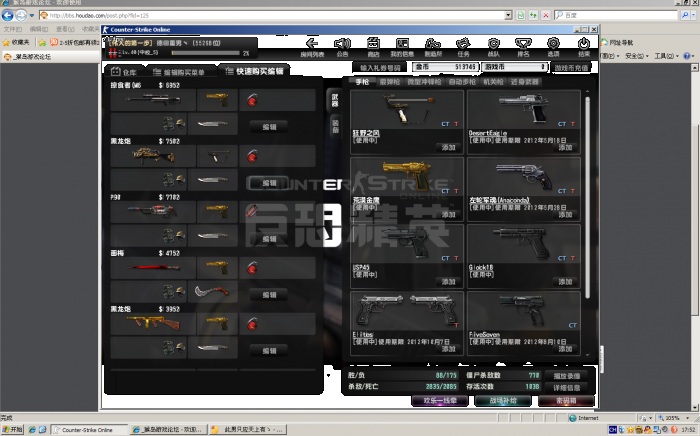Click 添加 under Glock18 pistol

pyautogui.click(x=565, y=282)
